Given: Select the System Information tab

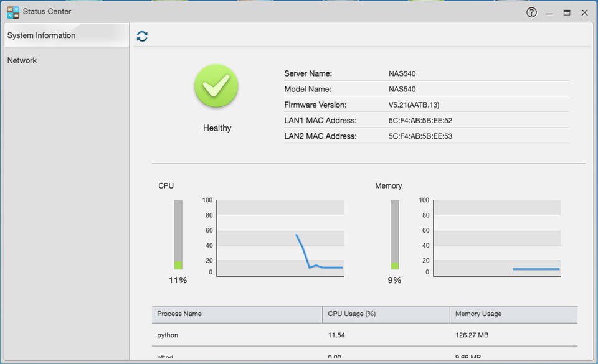Looking at the screenshot, I should click(x=67, y=35).
